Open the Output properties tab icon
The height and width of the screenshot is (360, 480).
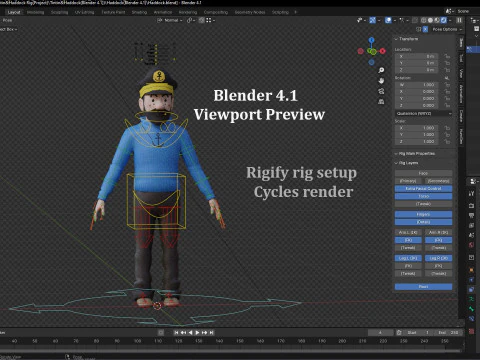tap(471, 215)
